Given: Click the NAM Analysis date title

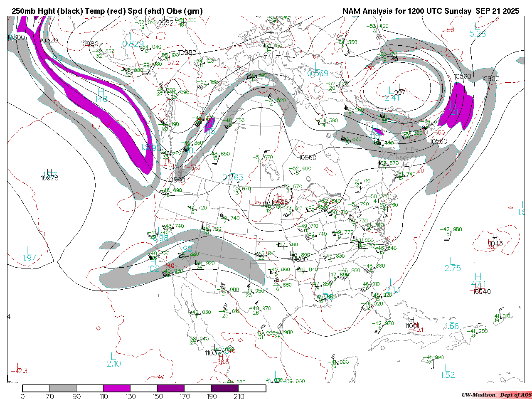Looking at the screenshot, I should tap(431, 11).
